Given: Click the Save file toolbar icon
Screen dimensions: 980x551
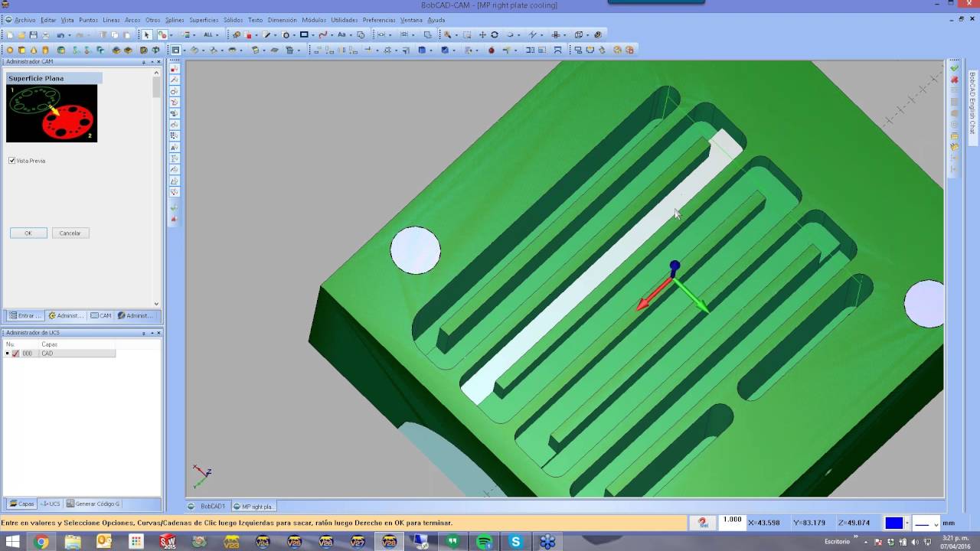Looking at the screenshot, I should tap(34, 35).
